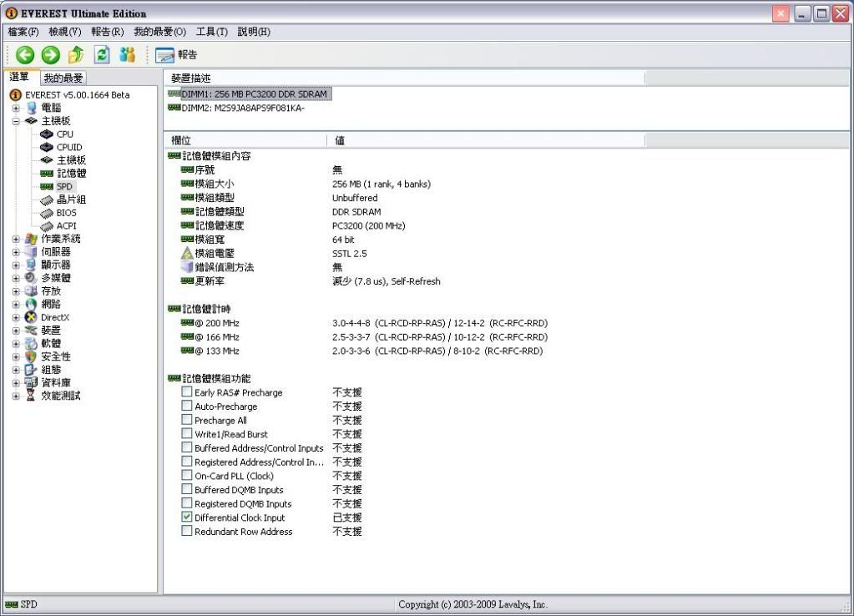Screen dimensions: 854x616
Task: Toggle On-Card PLL (Clock) checkbox
Action: (x=187, y=476)
